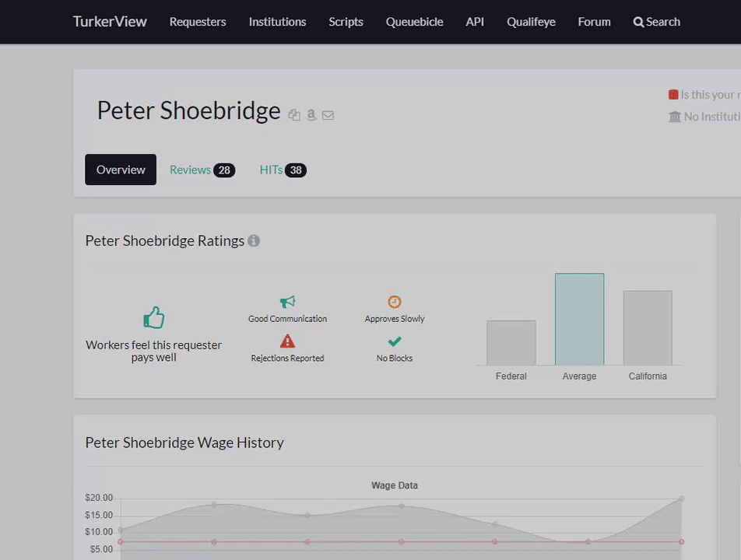This screenshot has height=560, width=741.
Task: Select the Overview tab
Action: click(x=121, y=170)
